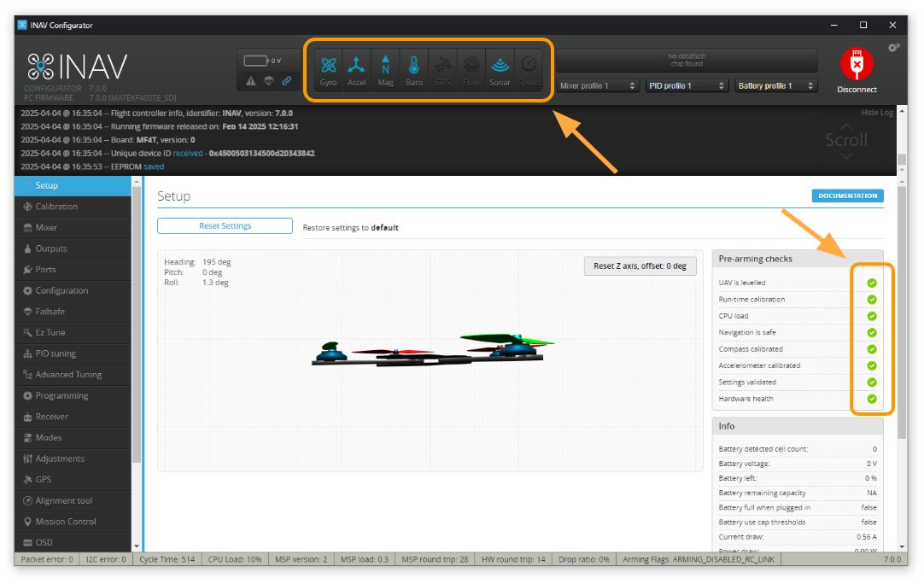Click the green check beside UAV is levelled
924x584 pixels.
(872, 283)
